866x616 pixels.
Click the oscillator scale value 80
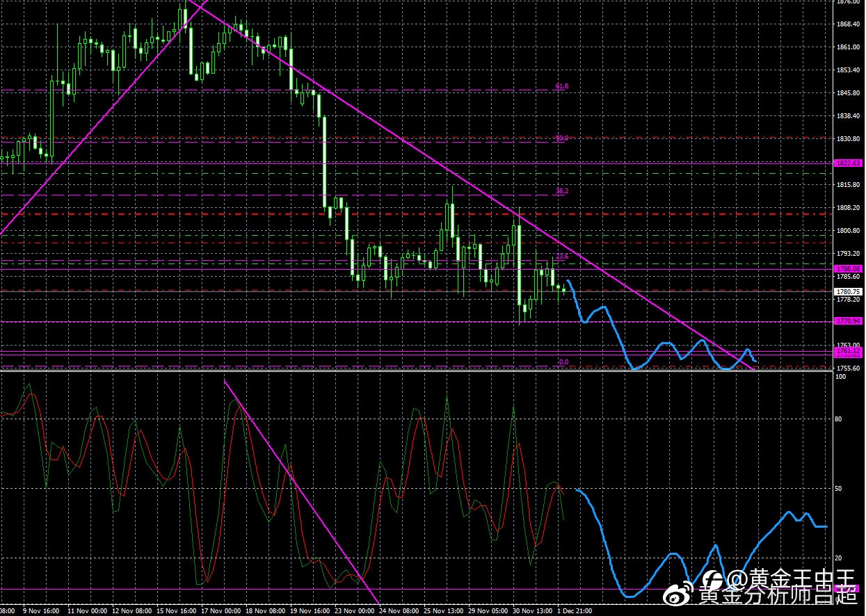coord(840,419)
